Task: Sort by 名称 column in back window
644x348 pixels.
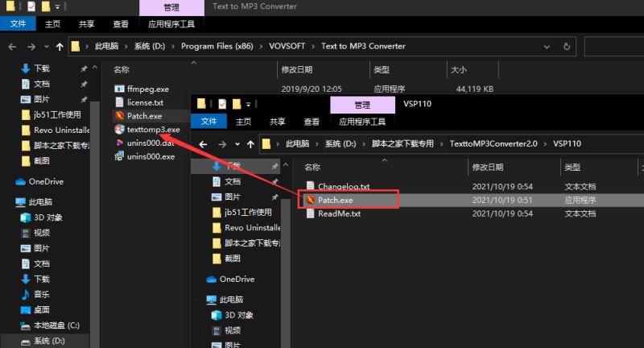Action: point(122,70)
